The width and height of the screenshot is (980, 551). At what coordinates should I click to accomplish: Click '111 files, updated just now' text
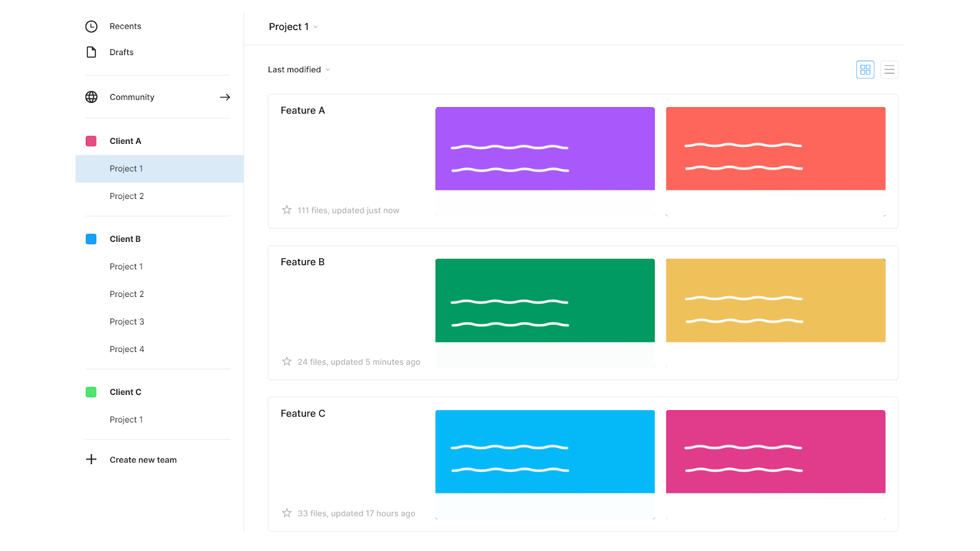348,210
